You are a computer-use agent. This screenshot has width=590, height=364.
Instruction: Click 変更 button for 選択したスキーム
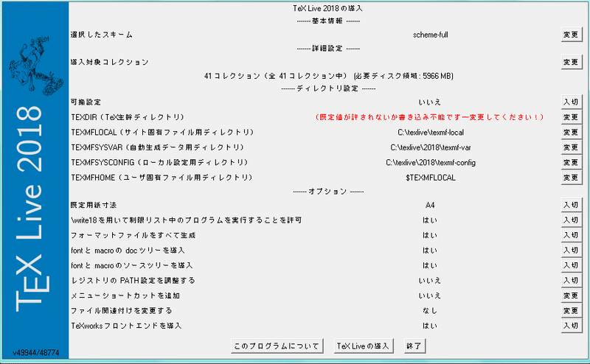(x=571, y=35)
